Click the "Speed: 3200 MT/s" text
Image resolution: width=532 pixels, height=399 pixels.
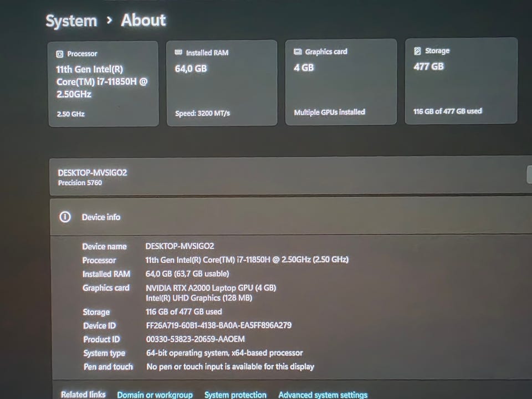coord(203,113)
